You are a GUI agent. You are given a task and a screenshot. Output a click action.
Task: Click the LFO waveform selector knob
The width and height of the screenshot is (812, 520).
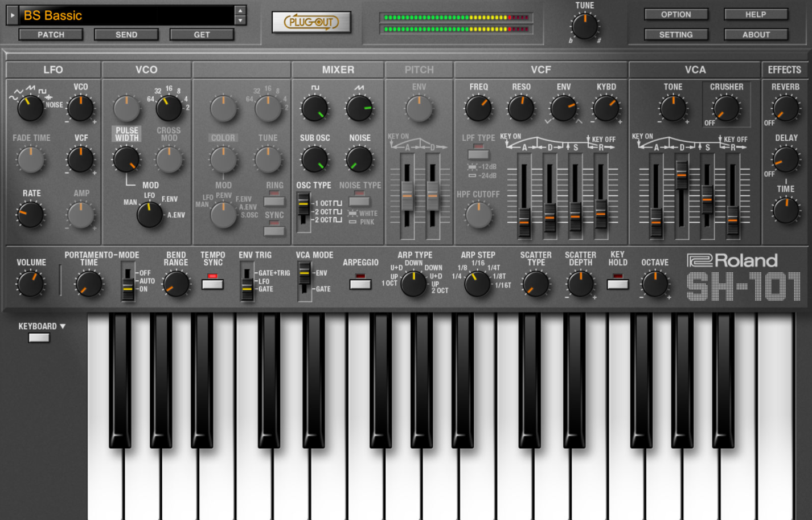pyautogui.click(x=30, y=107)
